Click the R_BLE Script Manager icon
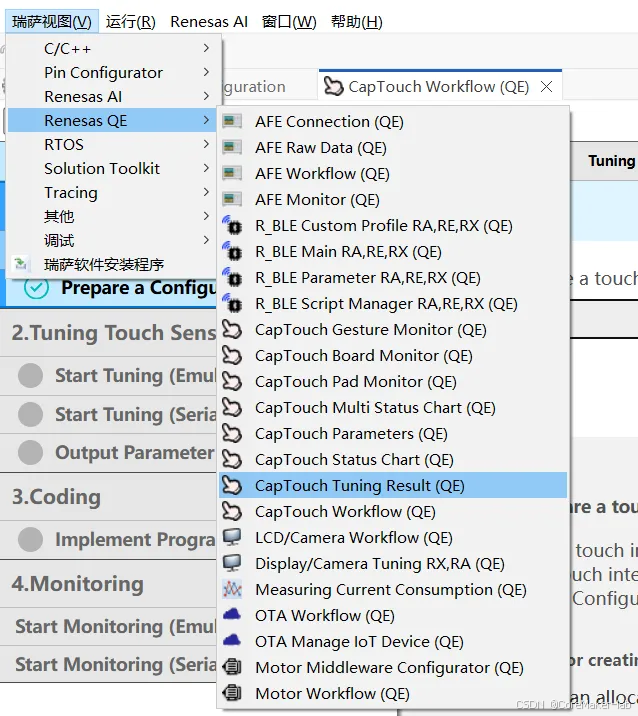638x716 pixels. point(232,303)
